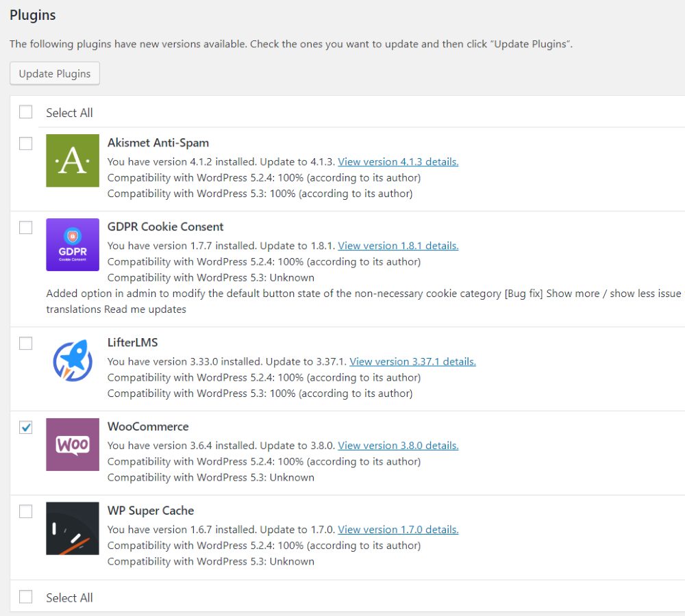Click the bottom Select All label
Image resolution: width=685 pixels, height=616 pixels.
pyautogui.click(x=69, y=598)
